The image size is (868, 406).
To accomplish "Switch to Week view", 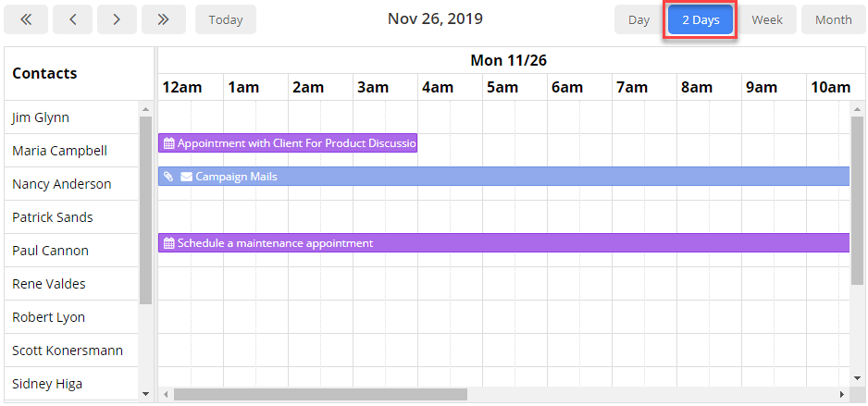I will 767,19.
